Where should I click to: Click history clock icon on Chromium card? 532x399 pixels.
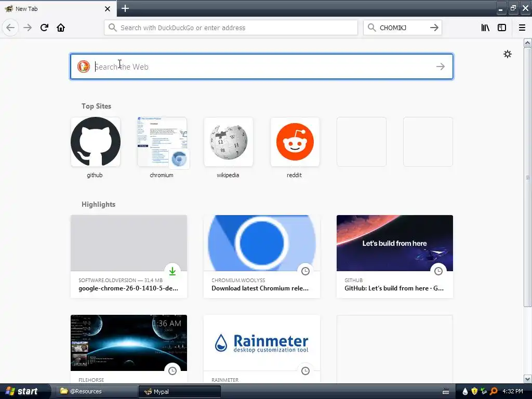pos(305,271)
